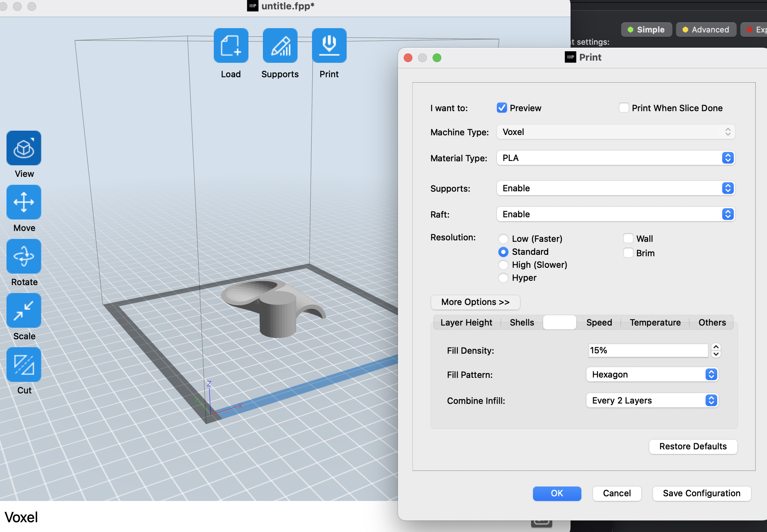Click the Load model icon

pyautogui.click(x=231, y=45)
